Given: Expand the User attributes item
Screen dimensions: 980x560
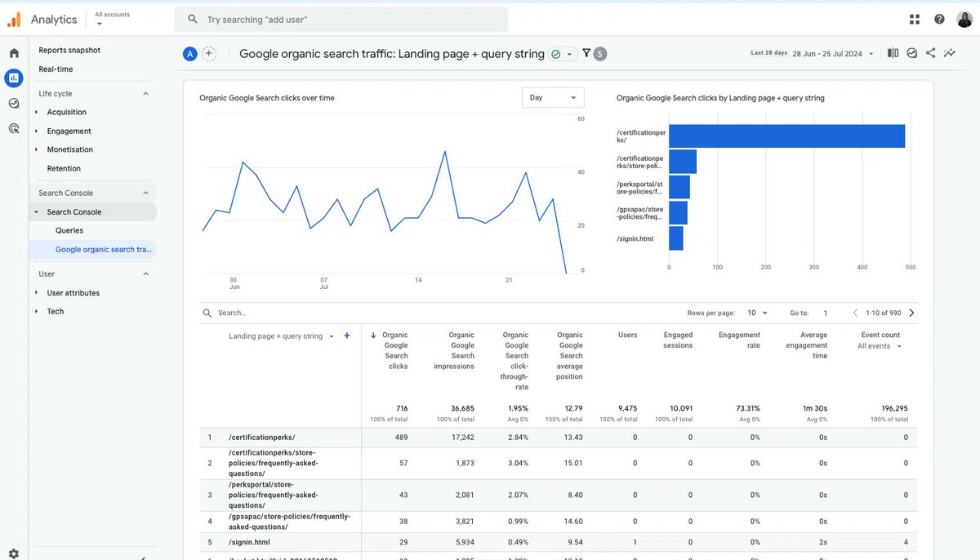Looking at the screenshot, I should (x=36, y=293).
